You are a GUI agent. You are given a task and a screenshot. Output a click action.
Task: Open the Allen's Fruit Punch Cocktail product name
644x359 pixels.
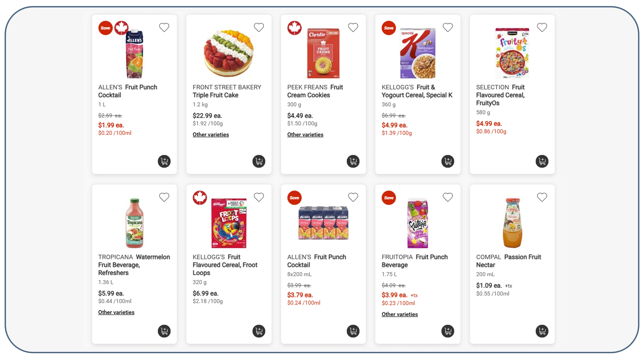(x=127, y=91)
